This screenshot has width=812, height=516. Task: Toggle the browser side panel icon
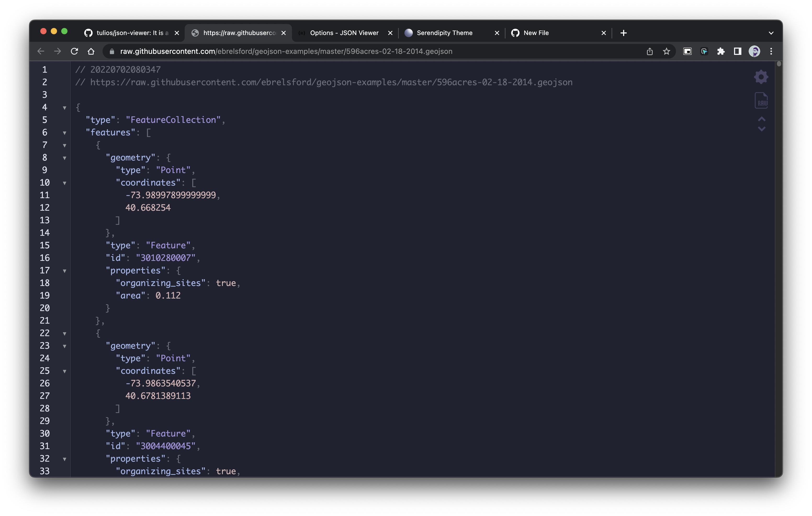coord(737,51)
